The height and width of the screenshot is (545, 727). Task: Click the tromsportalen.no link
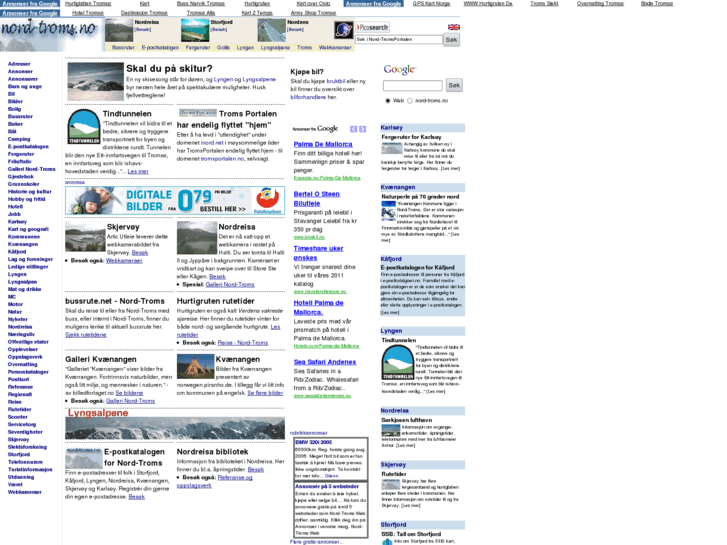point(222,159)
